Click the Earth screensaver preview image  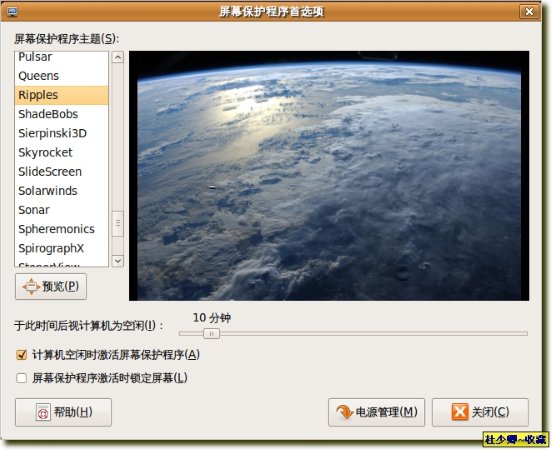click(329, 176)
